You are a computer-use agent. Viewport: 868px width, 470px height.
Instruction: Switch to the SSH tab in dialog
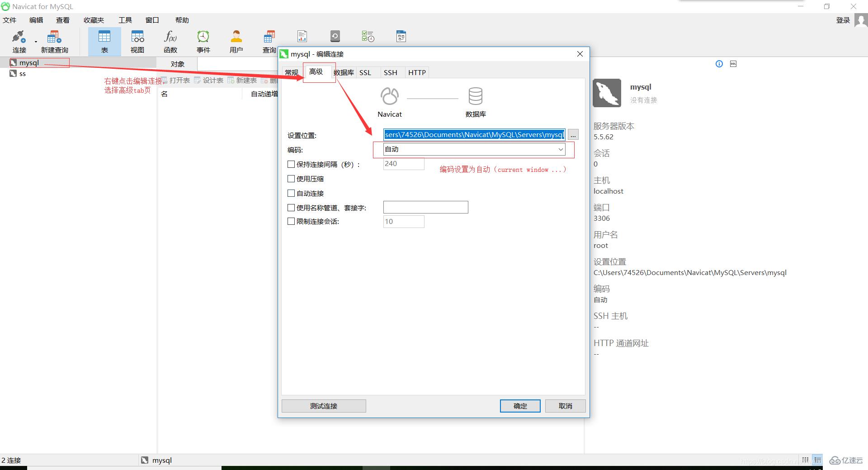point(391,73)
